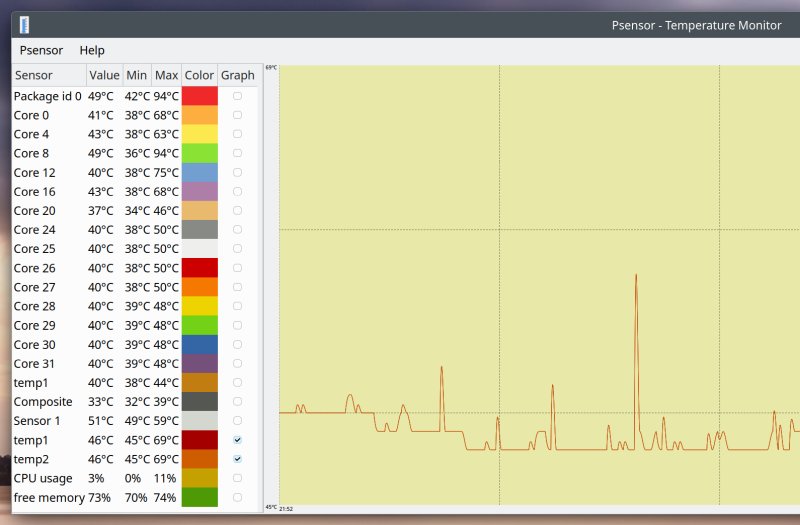800x525 pixels.
Task: Select the 'Core 16' sensor name
Action: tap(34, 191)
